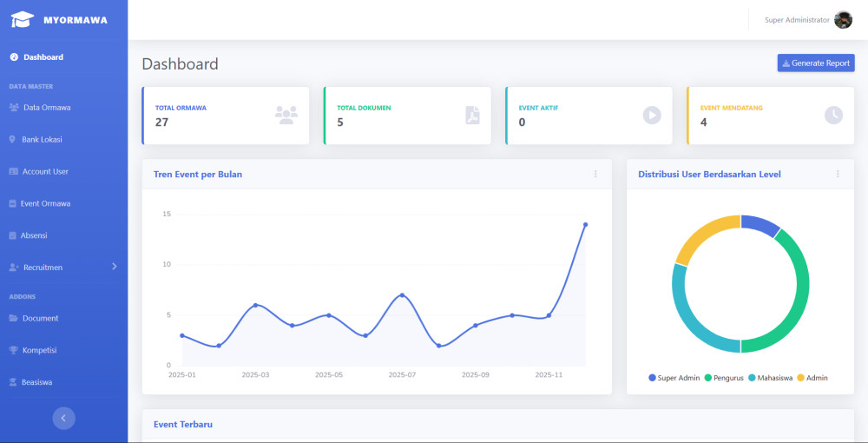This screenshot has width=868, height=443.
Task: Click the clock icon in Event Mendatang card
Action: (x=833, y=115)
